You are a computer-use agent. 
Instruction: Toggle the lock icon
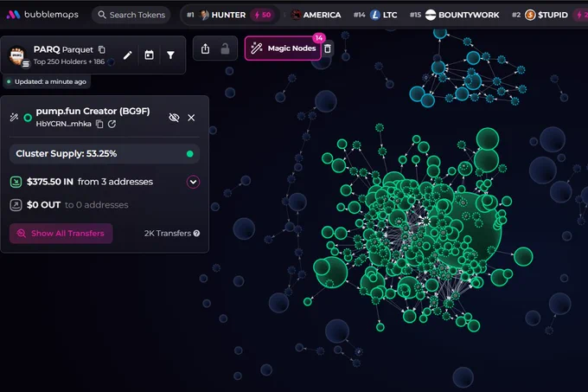225,48
